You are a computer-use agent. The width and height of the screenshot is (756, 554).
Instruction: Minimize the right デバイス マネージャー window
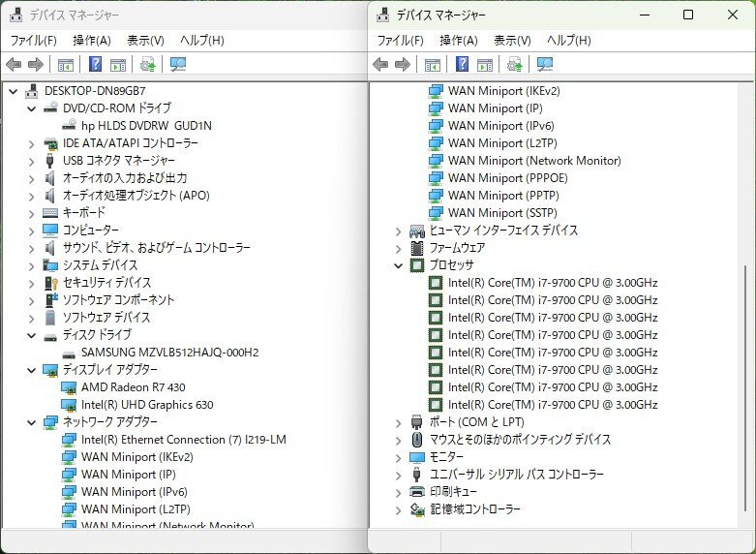click(x=645, y=15)
